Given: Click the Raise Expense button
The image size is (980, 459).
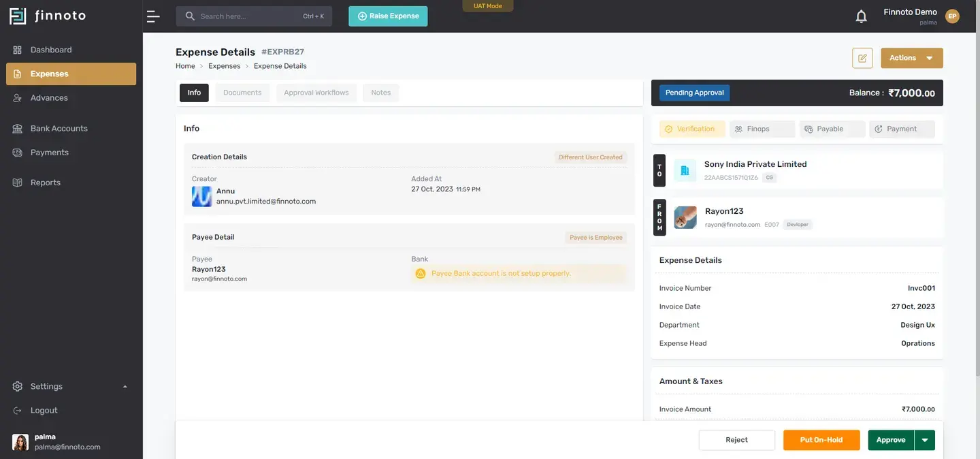Looking at the screenshot, I should pos(388,16).
